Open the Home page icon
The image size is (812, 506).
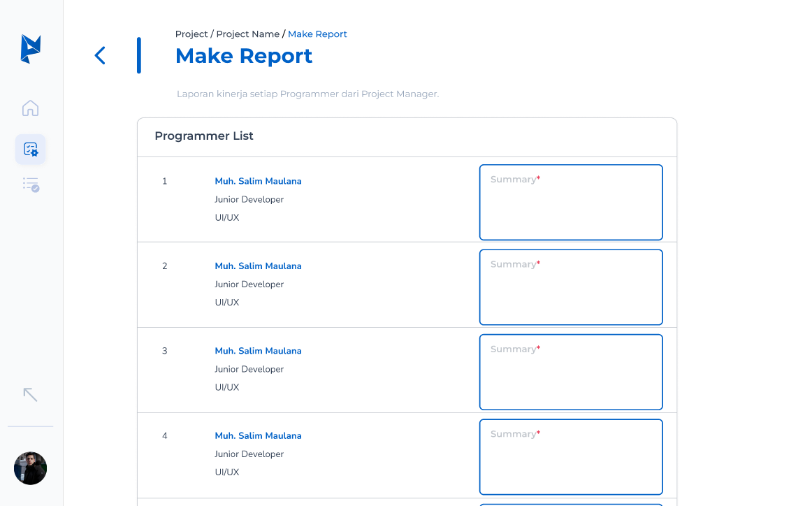[30, 108]
